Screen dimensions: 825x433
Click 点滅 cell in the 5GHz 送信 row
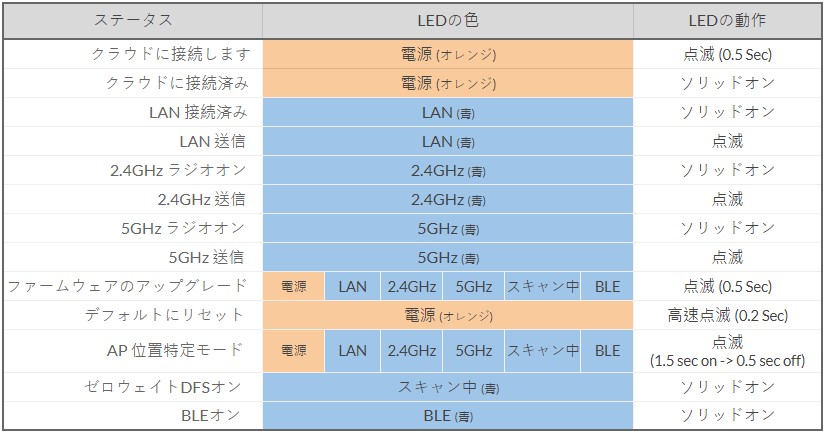[x=727, y=257]
